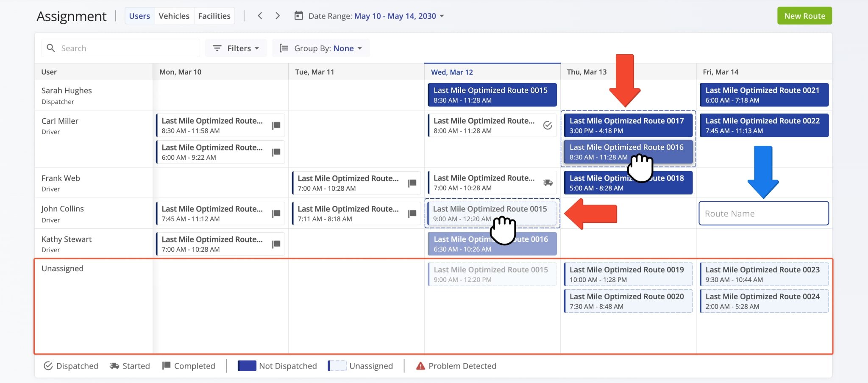
Task: Open the calendar icon by Date Range
Action: [299, 16]
